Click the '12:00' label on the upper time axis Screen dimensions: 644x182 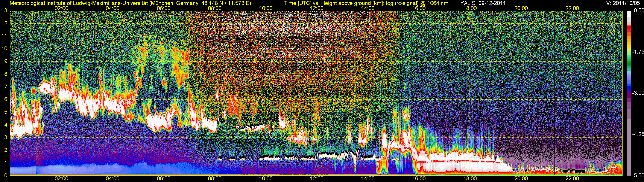pyautogui.click(x=317, y=8)
